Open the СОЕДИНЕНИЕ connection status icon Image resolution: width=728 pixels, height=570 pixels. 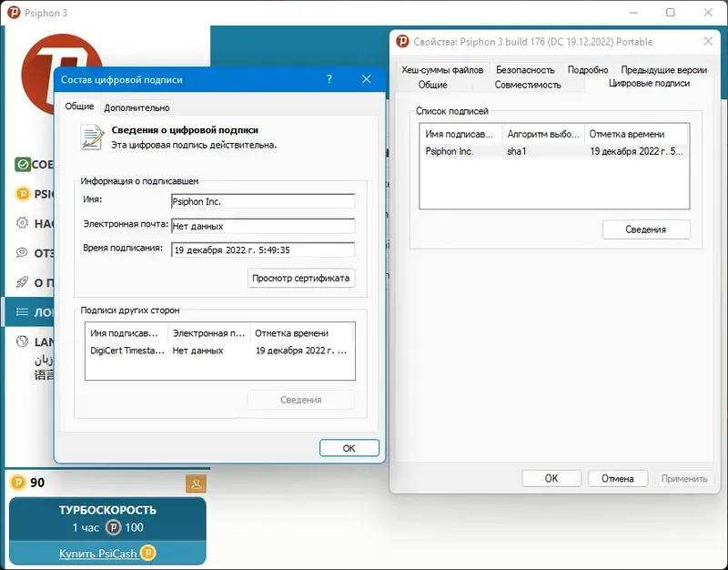(25, 165)
